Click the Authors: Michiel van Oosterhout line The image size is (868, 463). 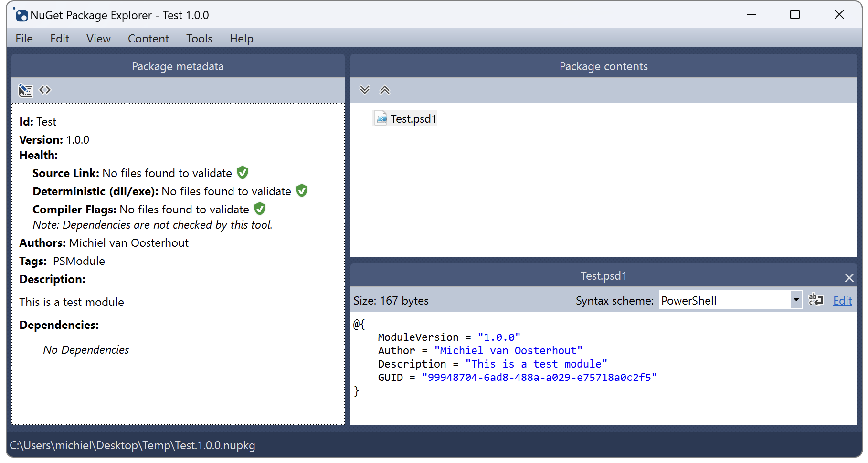(104, 243)
